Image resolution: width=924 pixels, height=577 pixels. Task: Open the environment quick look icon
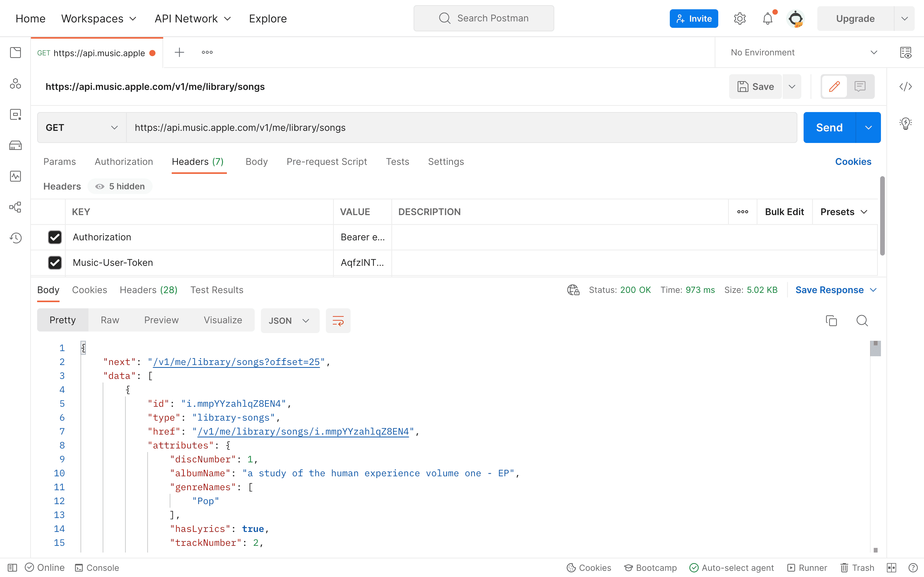click(905, 53)
